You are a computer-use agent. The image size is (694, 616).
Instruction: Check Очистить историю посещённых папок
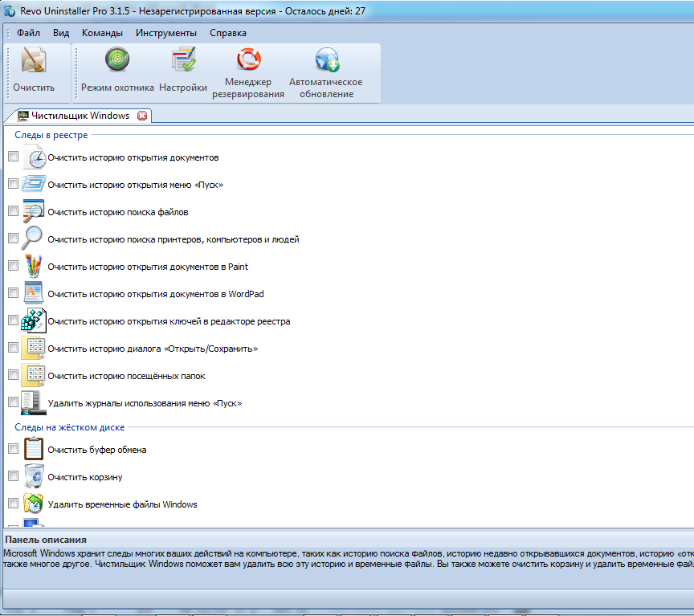pyautogui.click(x=14, y=375)
